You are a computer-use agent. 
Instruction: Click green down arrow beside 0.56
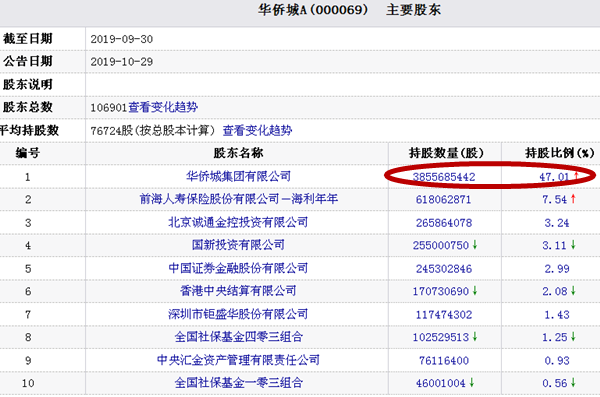(x=573, y=382)
